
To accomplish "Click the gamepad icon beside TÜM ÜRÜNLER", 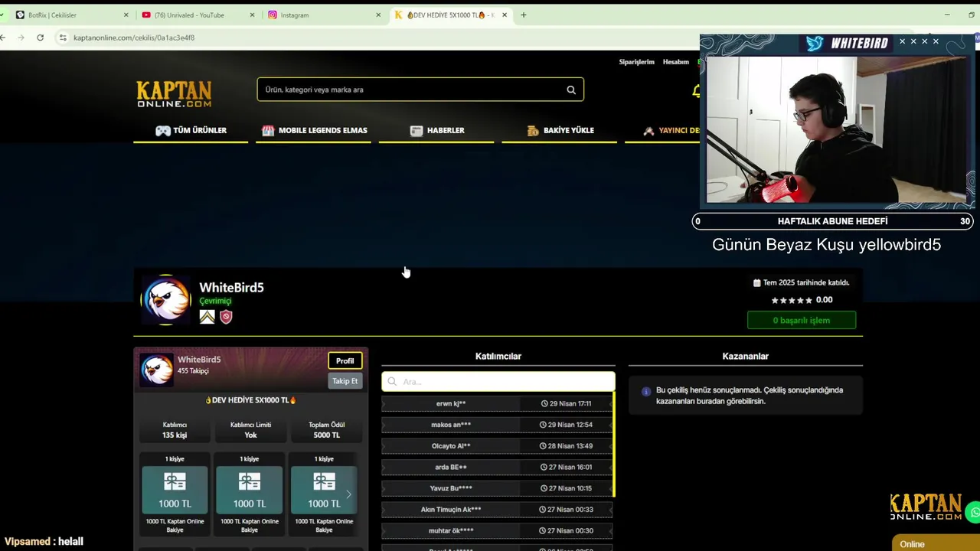I will point(163,131).
